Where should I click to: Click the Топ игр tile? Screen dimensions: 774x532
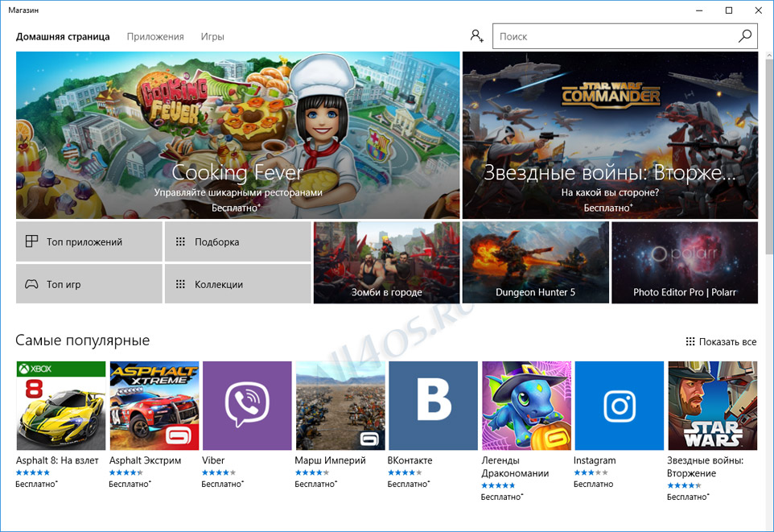point(89,284)
